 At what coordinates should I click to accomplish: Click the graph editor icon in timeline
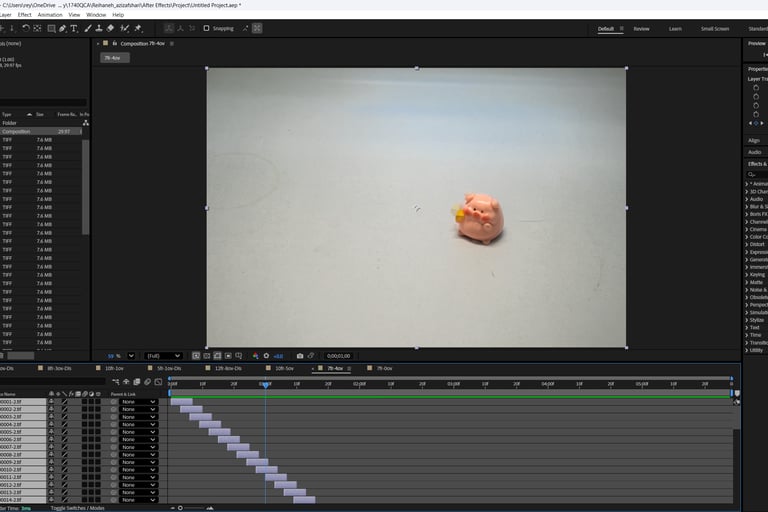158,382
